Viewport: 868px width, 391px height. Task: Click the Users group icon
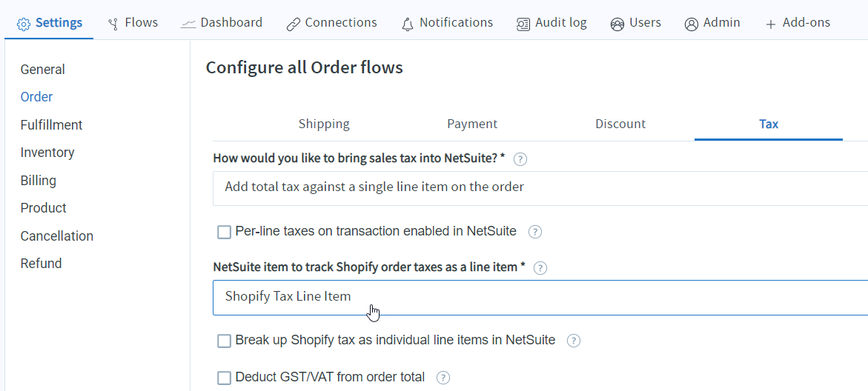(617, 24)
